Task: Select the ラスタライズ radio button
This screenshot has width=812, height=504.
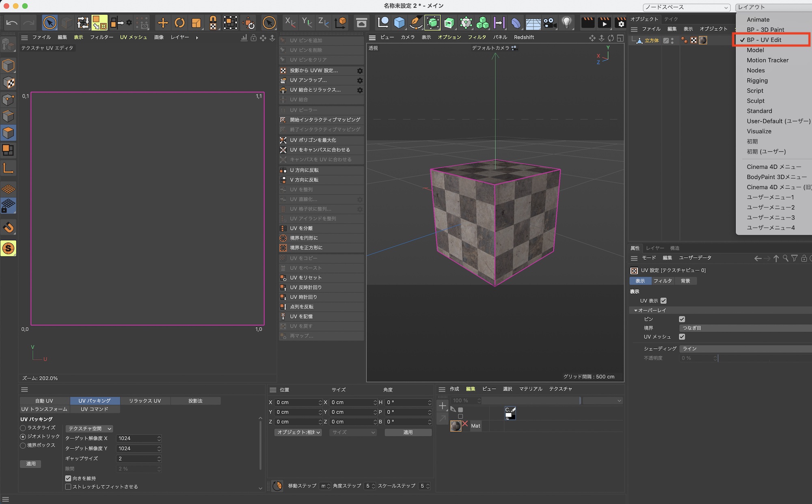Action: coord(23,428)
